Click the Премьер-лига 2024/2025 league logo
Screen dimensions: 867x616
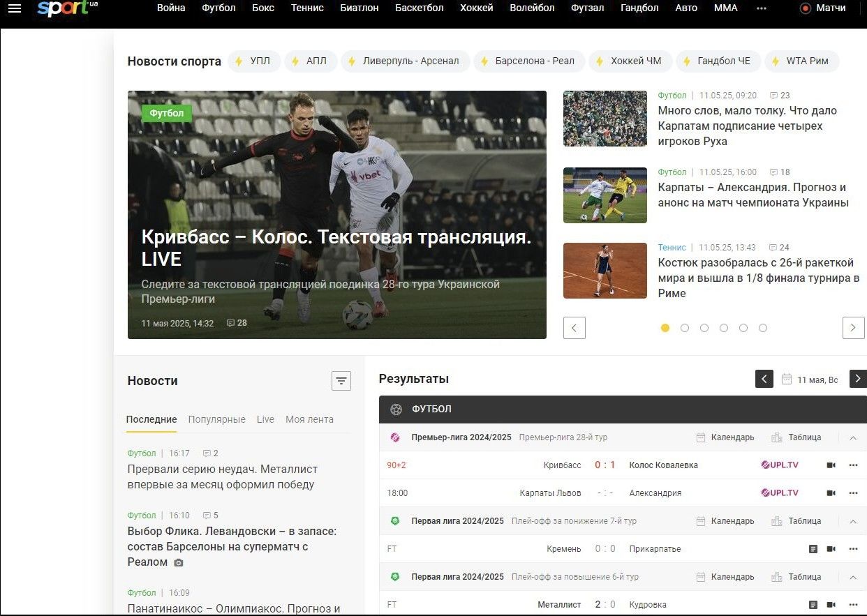(x=395, y=437)
